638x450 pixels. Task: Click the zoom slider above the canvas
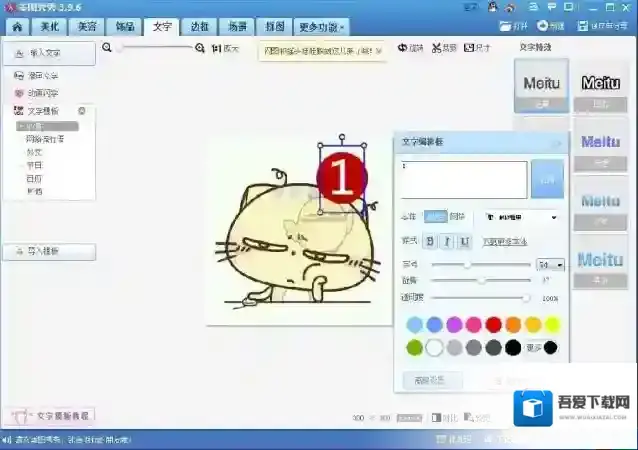click(155, 48)
